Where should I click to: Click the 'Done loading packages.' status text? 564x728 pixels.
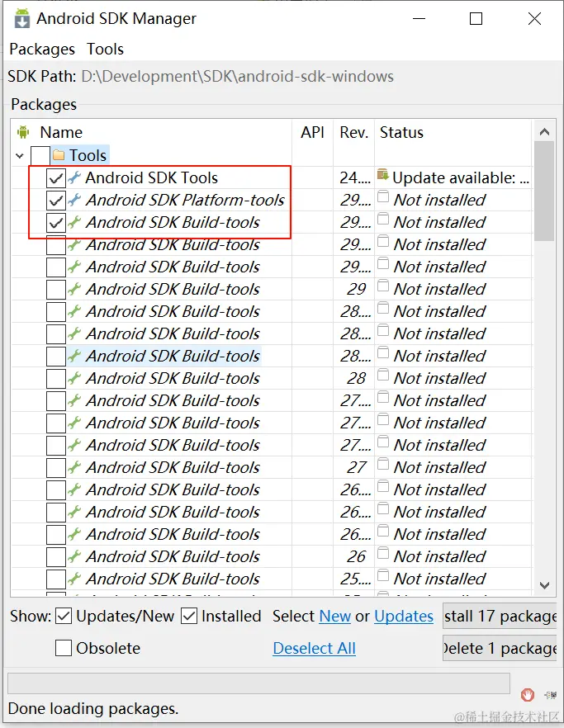point(93,708)
